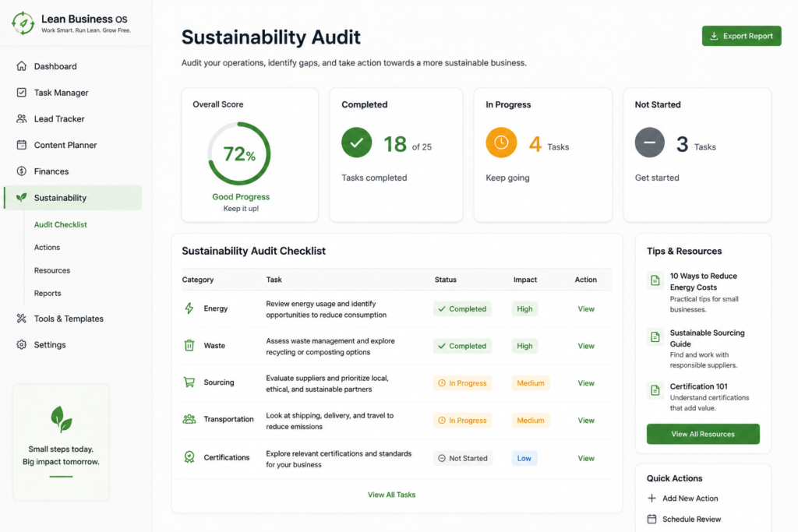Click the Status column header

click(x=445, y=279)
